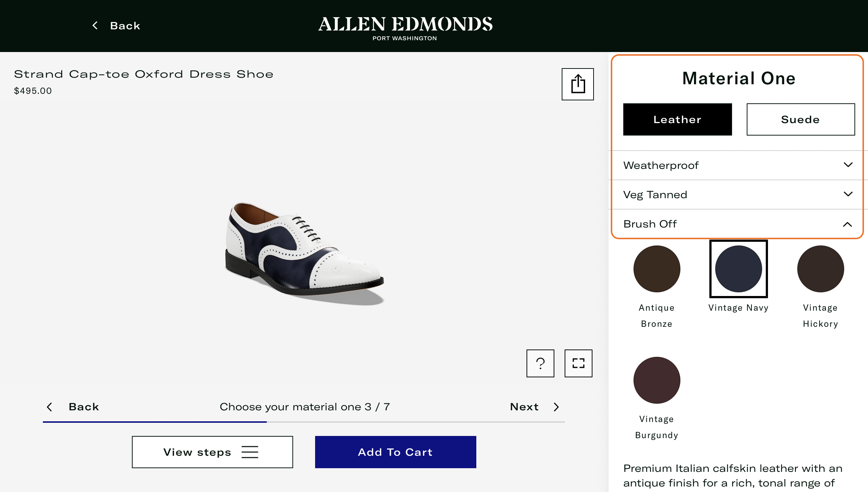Screen dimensions: 868x492
Task: Click the Allen Edmonds logo
Action: pos(405,27)
